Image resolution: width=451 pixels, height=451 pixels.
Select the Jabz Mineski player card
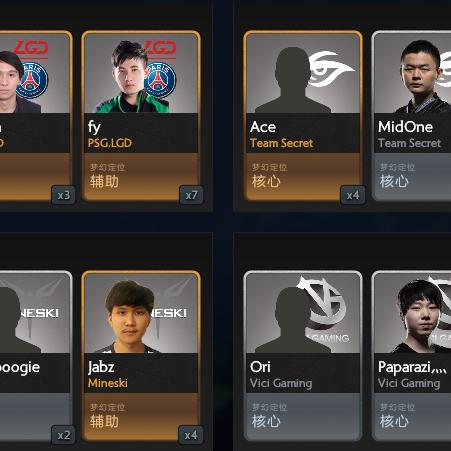point(141,356)
